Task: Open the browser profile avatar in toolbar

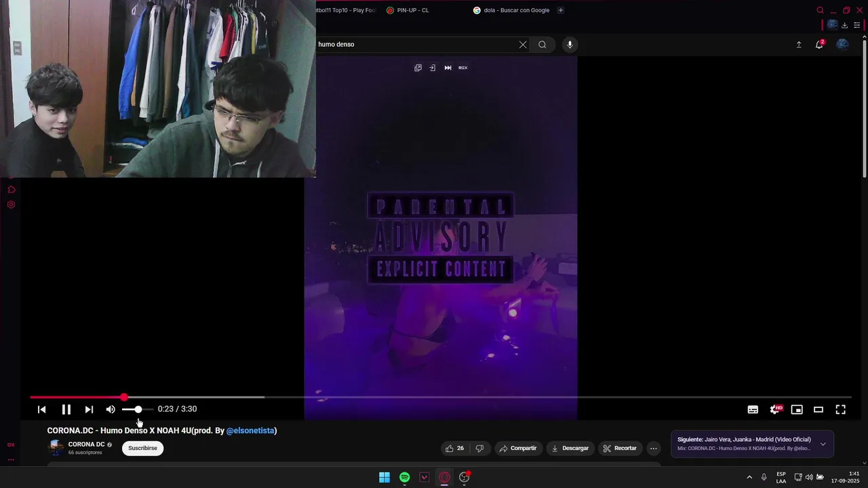Action: pos(832,25)
